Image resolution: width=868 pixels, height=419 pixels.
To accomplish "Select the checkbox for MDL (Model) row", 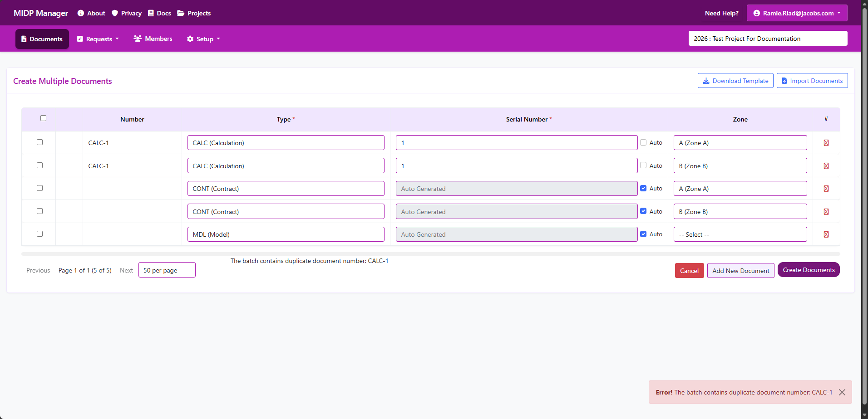I will (39, 234).
